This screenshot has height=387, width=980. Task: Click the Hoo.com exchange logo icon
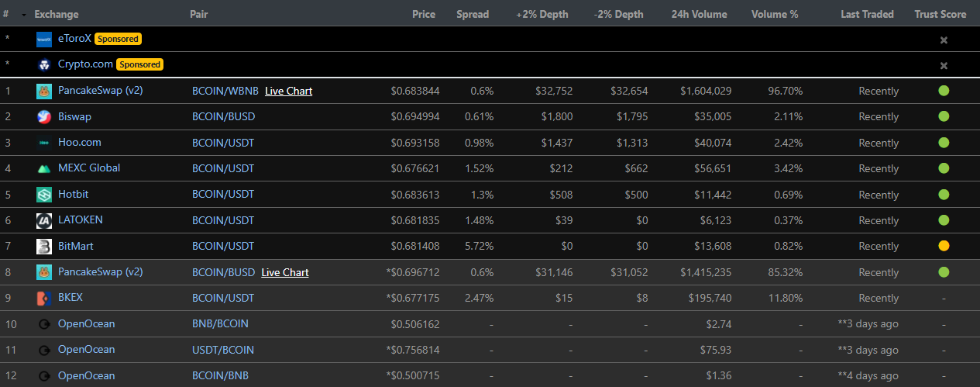[44, 143]
